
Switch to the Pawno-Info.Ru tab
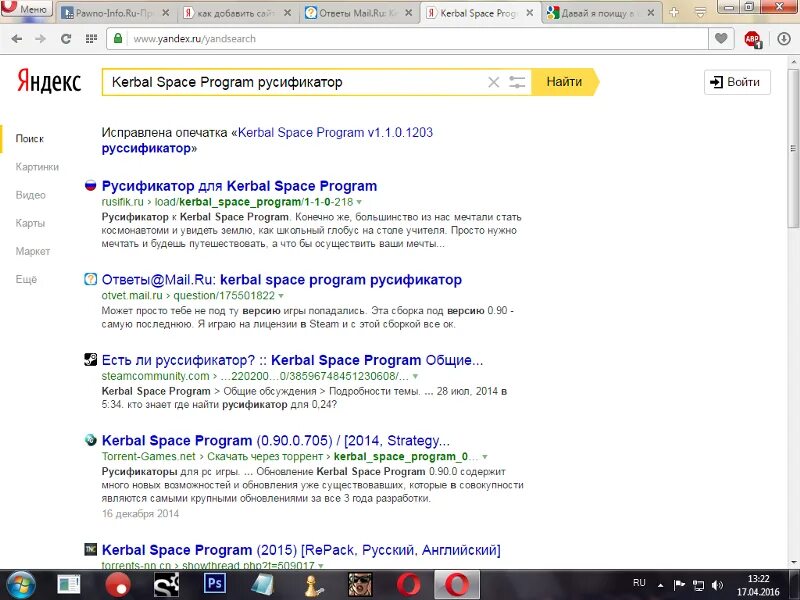pos(115,13)
